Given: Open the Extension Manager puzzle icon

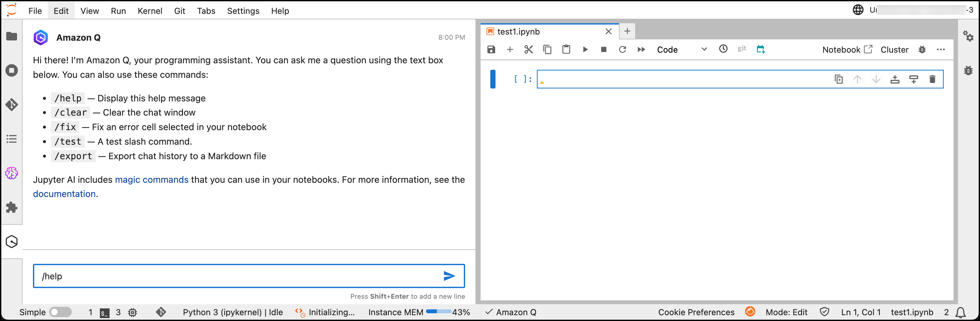Looking at the screenshot, I should tap(12, 207).
